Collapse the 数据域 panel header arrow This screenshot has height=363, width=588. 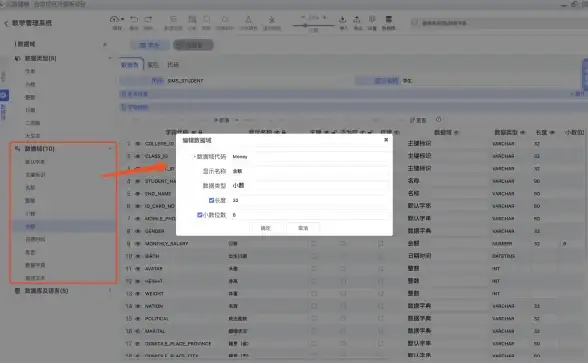pos(105,44)
